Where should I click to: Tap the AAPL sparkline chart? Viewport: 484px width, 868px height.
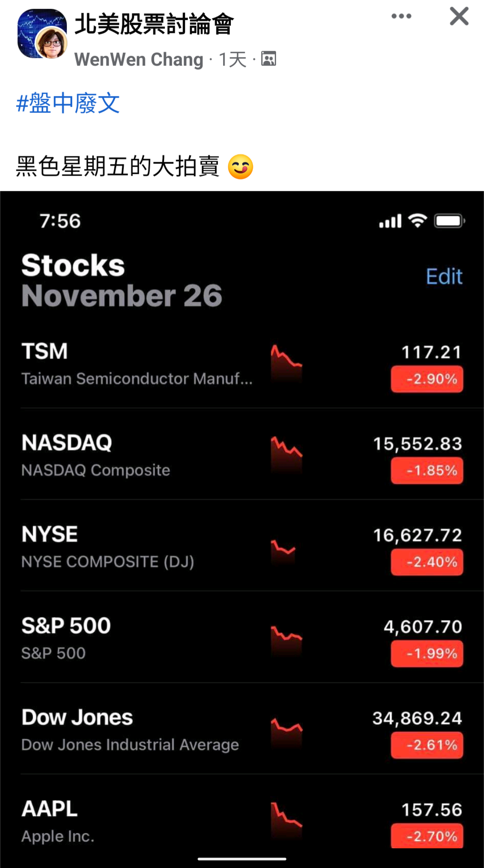point(286,820)
